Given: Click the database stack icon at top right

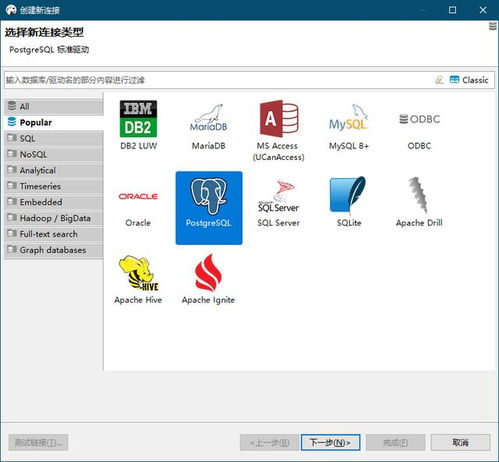Looking at the screenshot, I should (493, 26).
